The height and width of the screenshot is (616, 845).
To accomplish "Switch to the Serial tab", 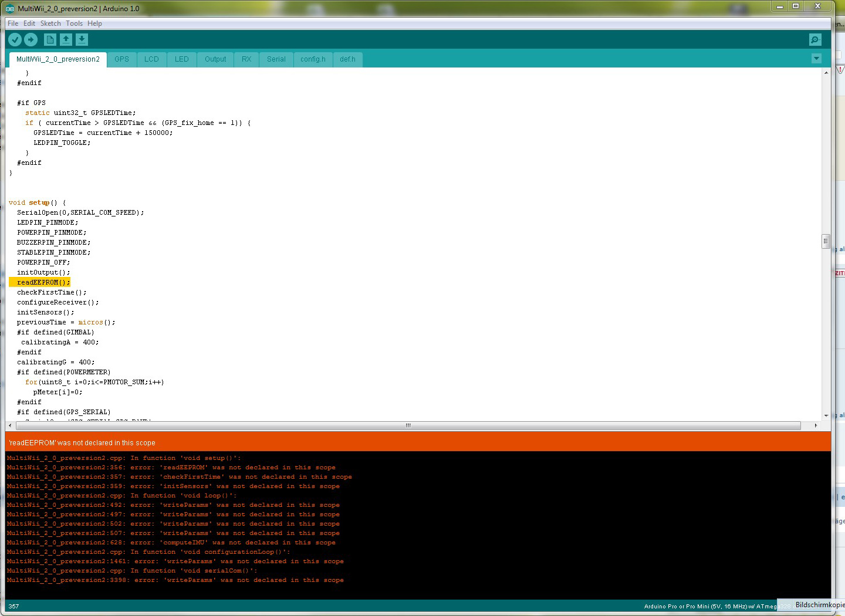I will coord(276,59).
